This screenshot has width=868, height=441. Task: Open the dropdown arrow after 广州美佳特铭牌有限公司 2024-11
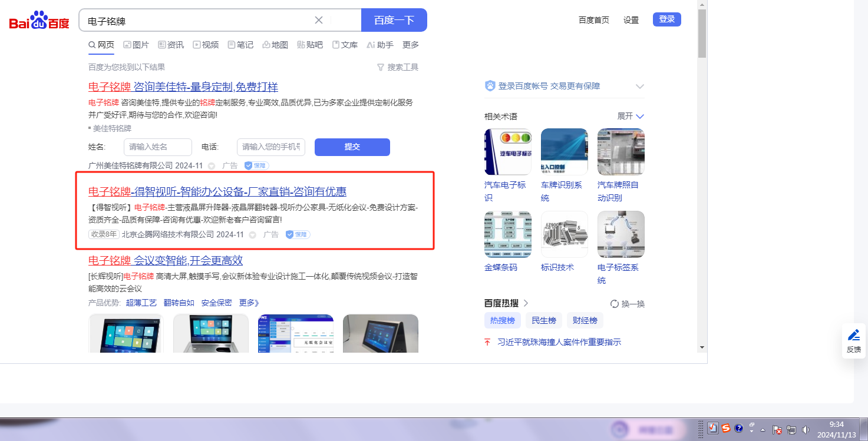coord(212,166)
